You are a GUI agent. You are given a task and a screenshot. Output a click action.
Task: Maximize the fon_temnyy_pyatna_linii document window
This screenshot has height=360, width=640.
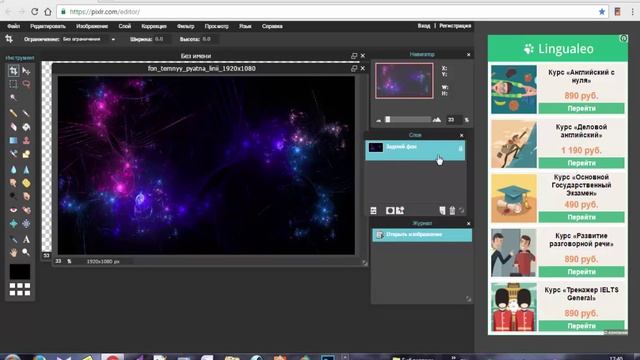(x=354, y=69)
